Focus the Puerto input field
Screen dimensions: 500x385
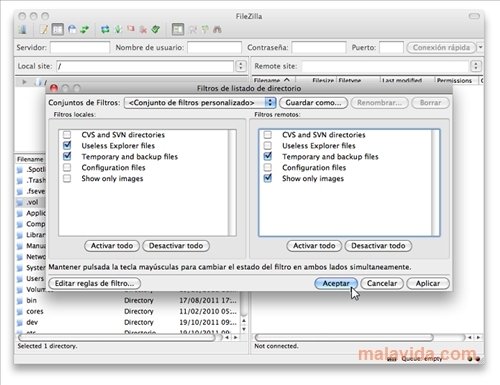pyautogui.click(x=391, y=48)
